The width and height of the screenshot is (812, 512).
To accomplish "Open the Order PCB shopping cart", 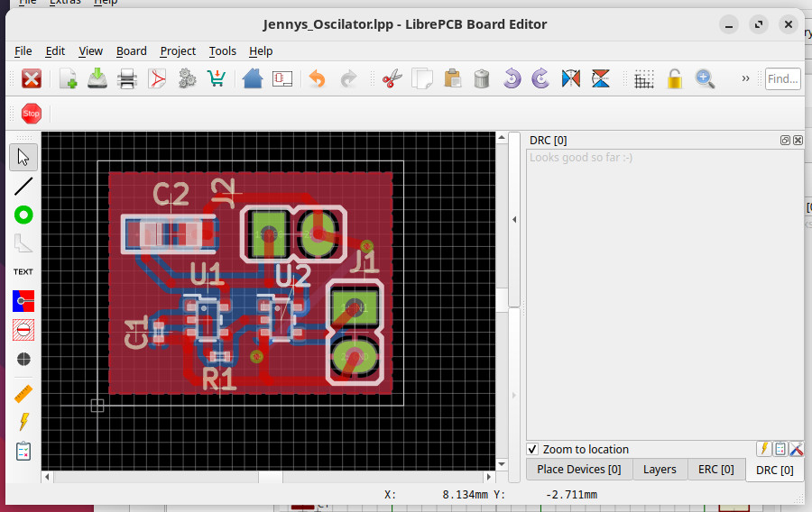I will click(x=216, y=79).
